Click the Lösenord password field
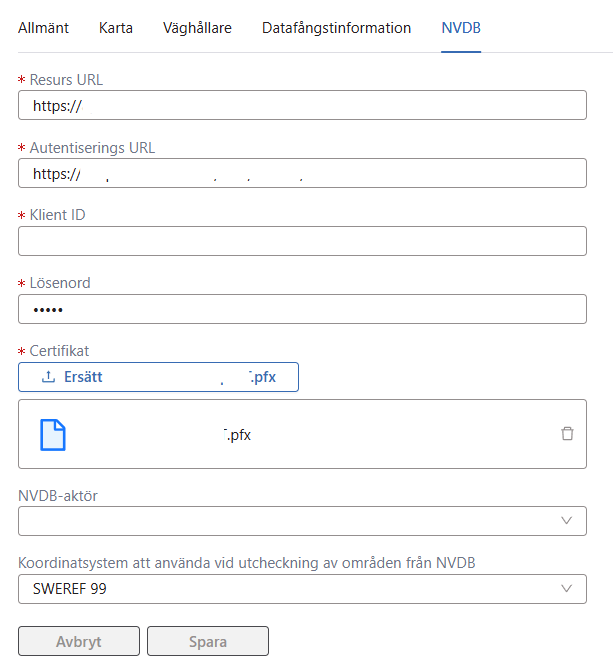 [302, 309]
